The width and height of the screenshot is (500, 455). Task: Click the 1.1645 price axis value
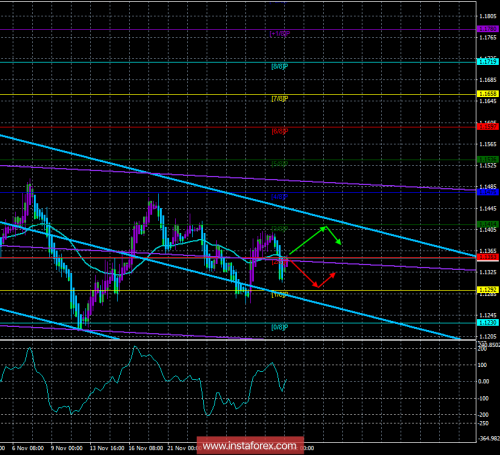488,101
